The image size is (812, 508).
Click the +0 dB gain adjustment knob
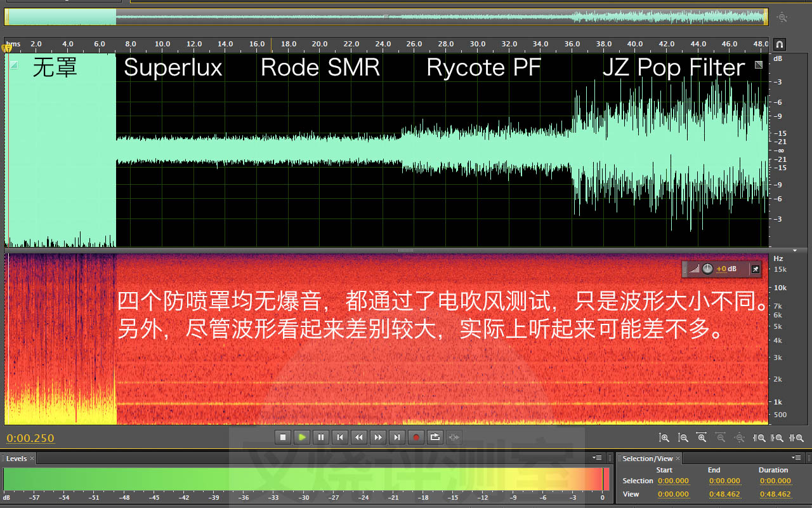click(707, 269)
